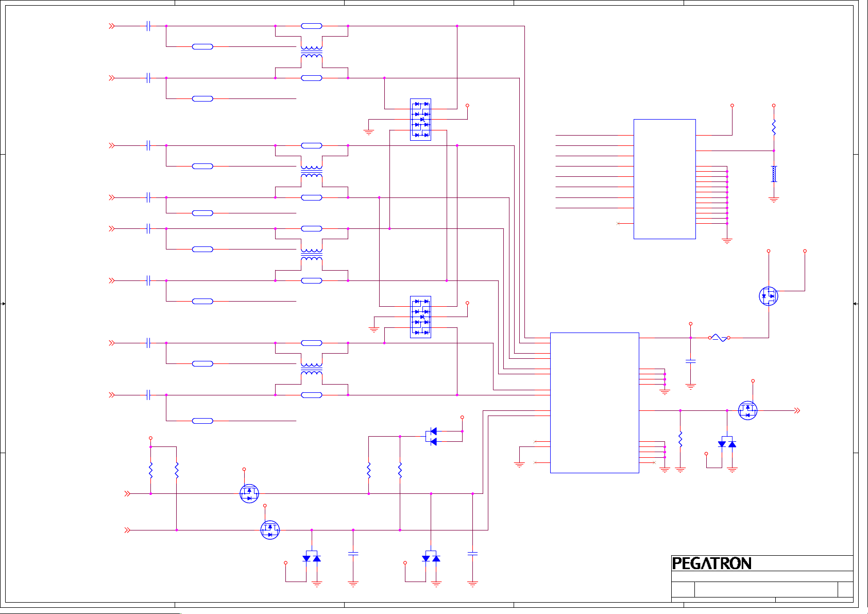Select the MOSFET below the two top-right power pins
This screenshot has height=614, width=868.
pos(769,296)
